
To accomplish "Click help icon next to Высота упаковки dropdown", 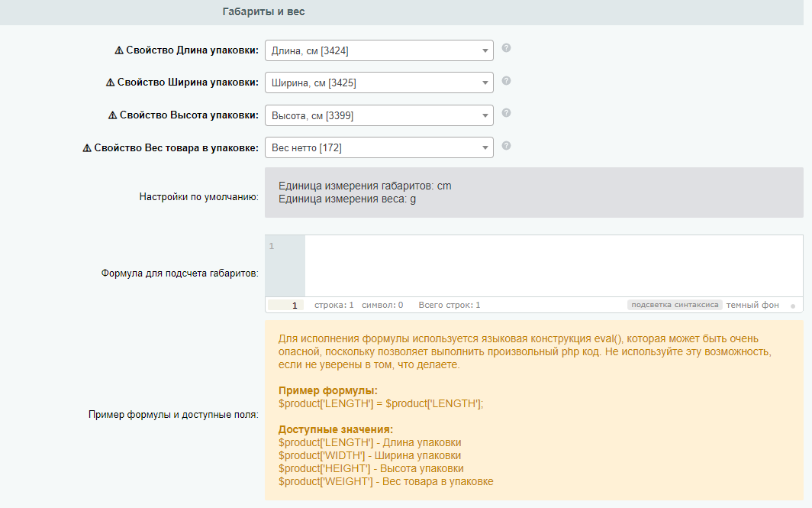I will click(507, 112).
